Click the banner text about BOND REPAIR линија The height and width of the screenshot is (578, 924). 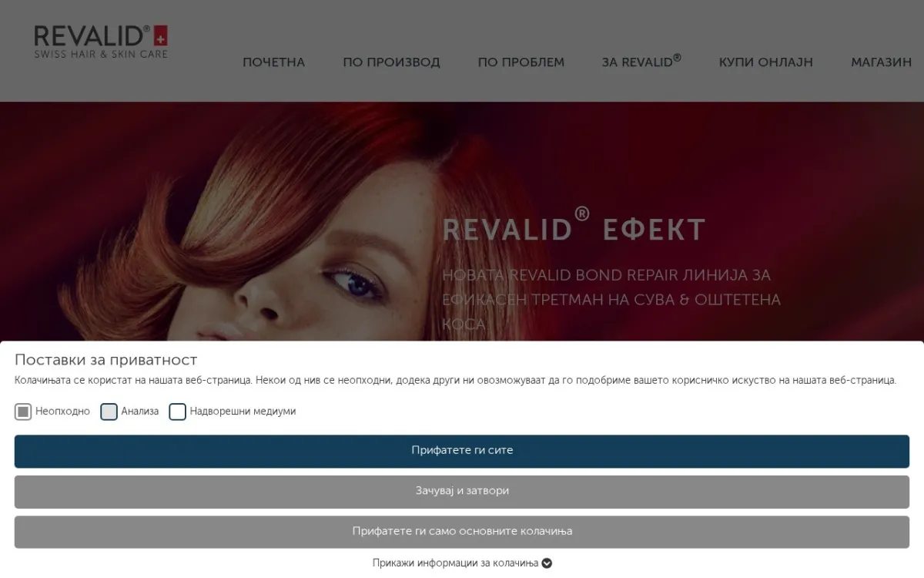611,299
